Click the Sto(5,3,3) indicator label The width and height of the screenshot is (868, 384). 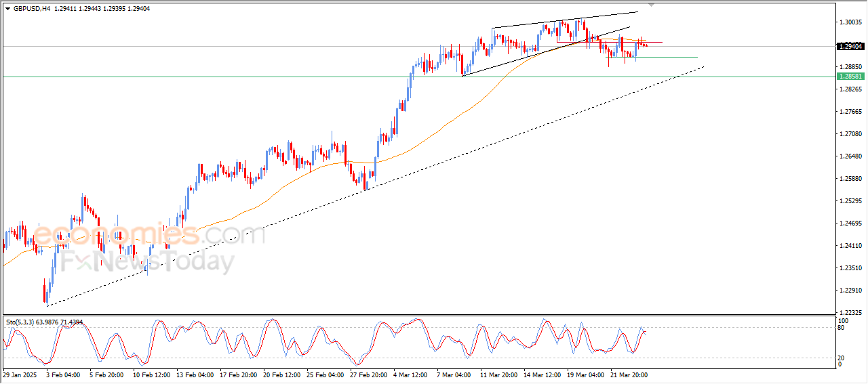pos(45,322)
